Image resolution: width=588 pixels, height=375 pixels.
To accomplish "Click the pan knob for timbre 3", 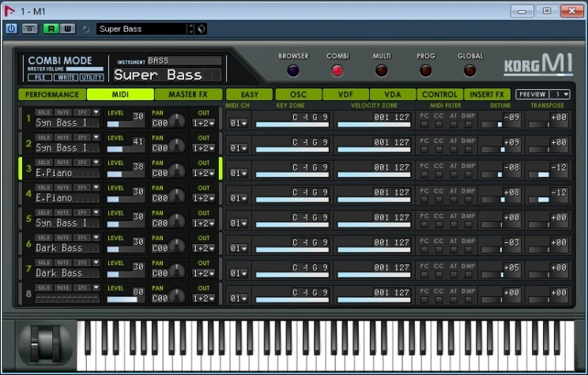I will (177, 171).
